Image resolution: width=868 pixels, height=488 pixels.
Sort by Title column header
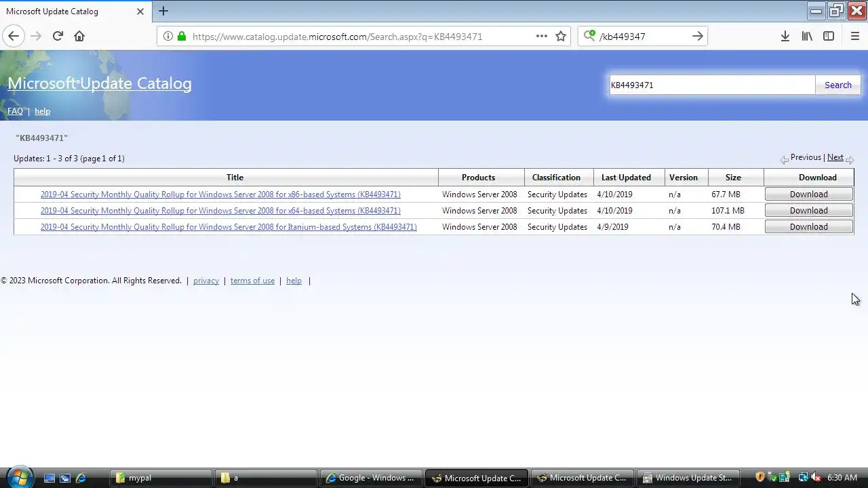[235, 178]
